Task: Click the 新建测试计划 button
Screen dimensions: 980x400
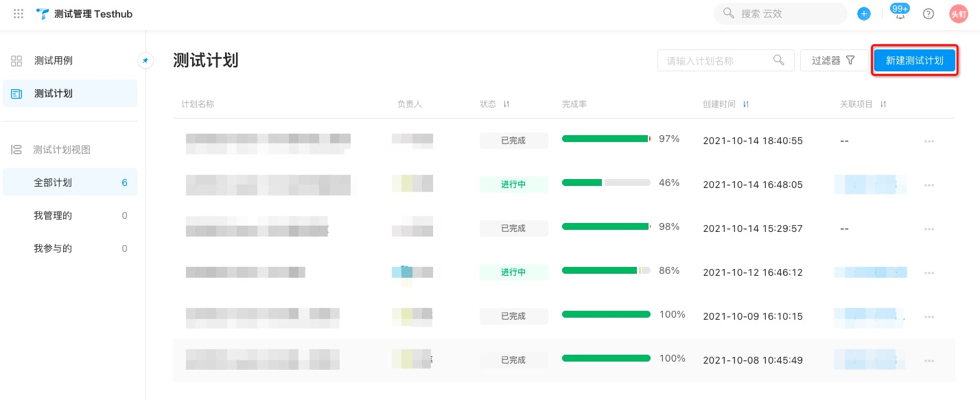Action: [915, 60]
